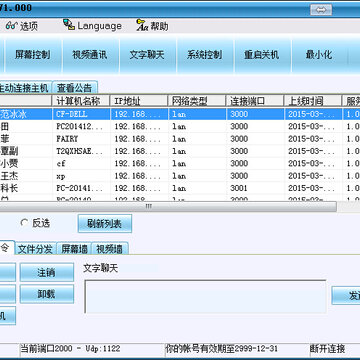The width and height of the screenshot is (360, 360).
Task: Switch to the 视频墙 tab
Action: [109, 249]
